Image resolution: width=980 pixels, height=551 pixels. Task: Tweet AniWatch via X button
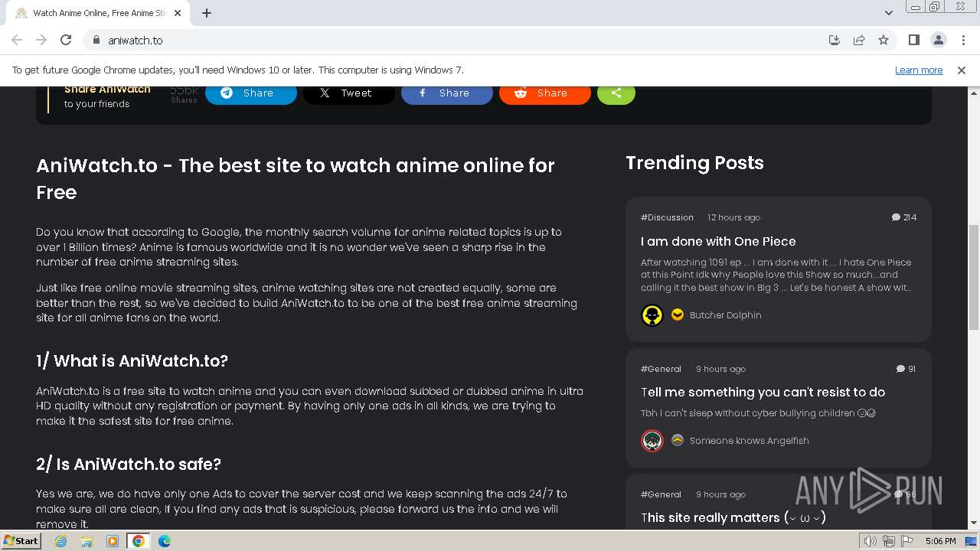coord(348,93)
